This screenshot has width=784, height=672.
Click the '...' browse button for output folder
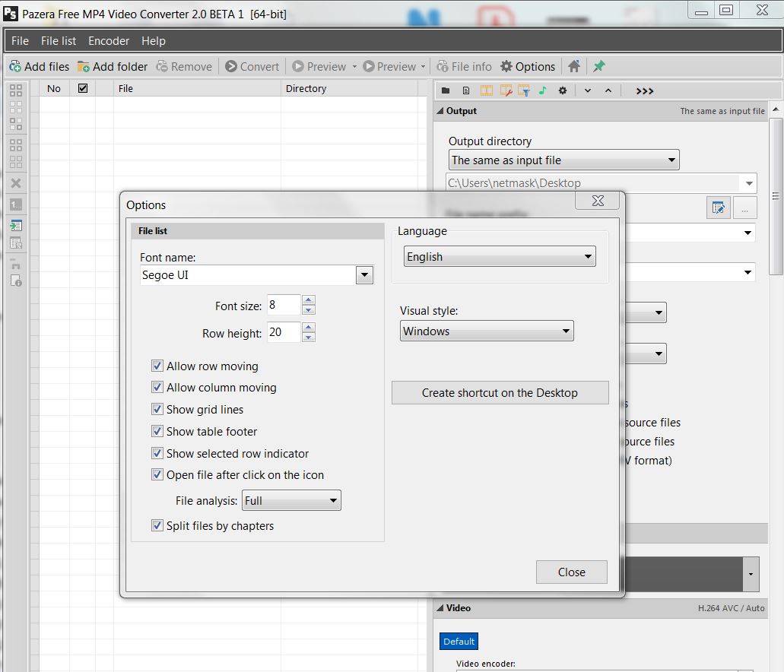tap(745, 208)
